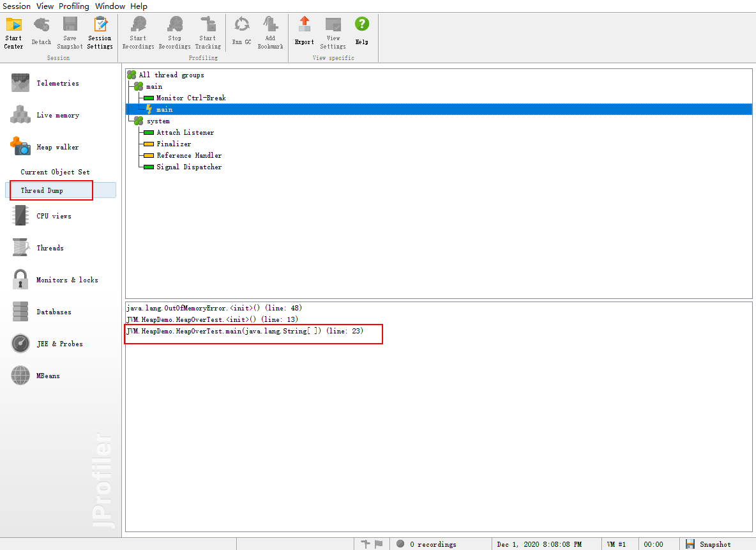Click the status bar flag icon
The height and width of the screenshot is (550, 756).
point(379,544)
